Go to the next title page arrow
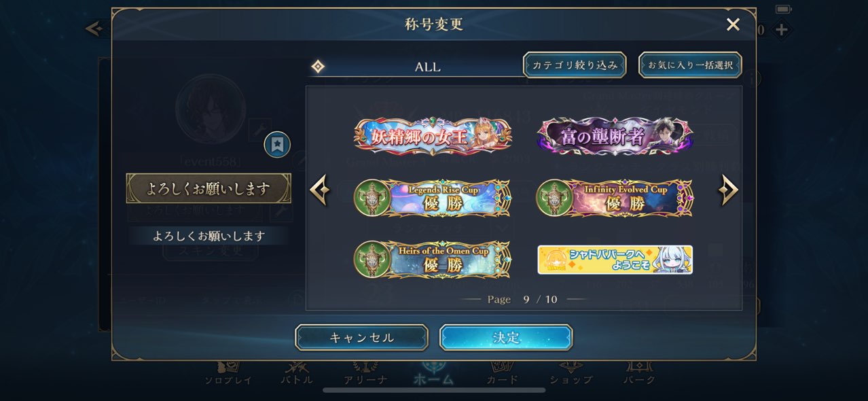 727,191
